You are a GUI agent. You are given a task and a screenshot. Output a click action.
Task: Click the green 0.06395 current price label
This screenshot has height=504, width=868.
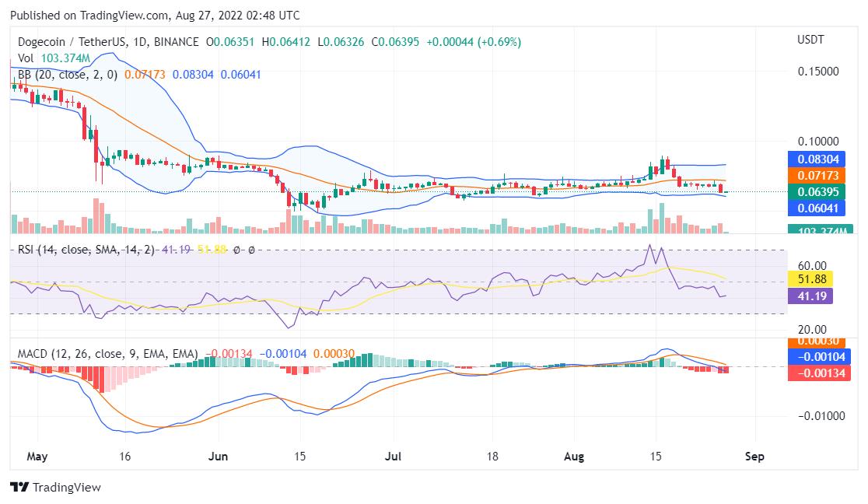[817, 192]
